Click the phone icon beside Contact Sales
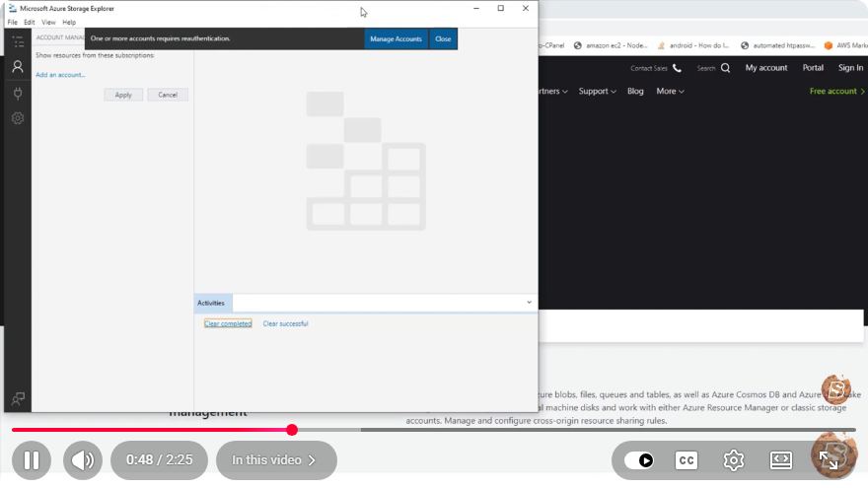 677,68
